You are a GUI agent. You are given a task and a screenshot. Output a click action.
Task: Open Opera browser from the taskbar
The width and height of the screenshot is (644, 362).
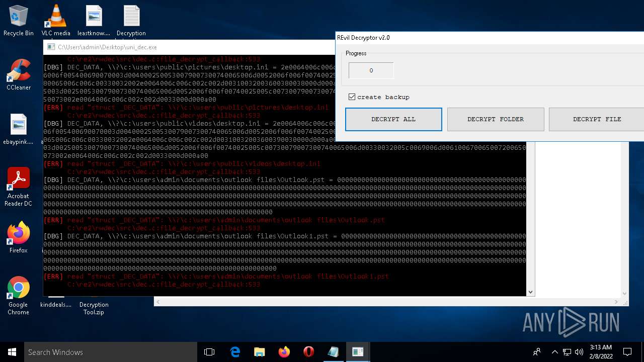[309, 352]
